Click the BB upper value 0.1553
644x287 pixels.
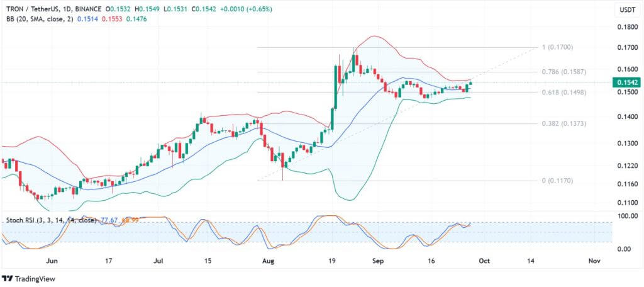point(112,19)
